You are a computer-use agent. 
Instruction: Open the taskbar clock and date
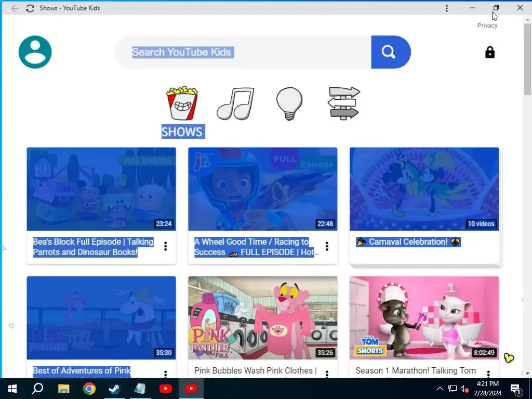coord(487,389)
